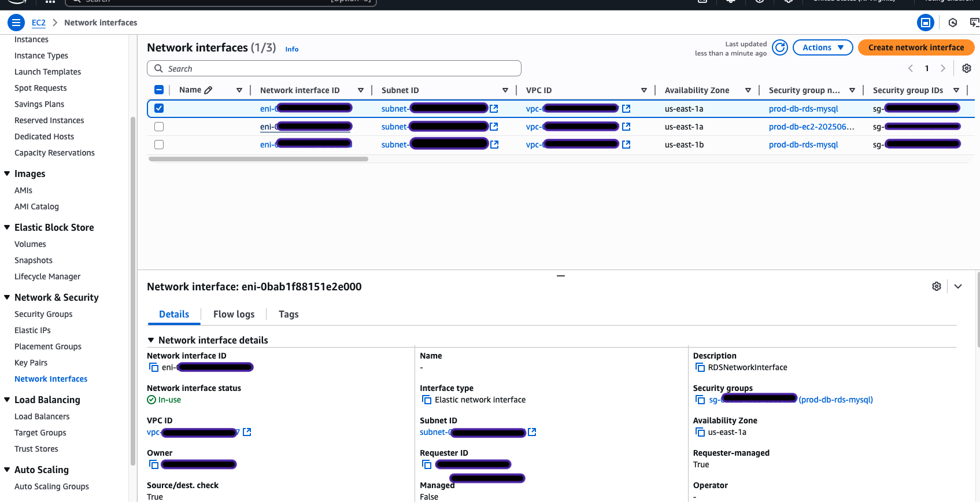Copy the Network interface ID in details
The image size is (980, 502).
tap(154, 367)
